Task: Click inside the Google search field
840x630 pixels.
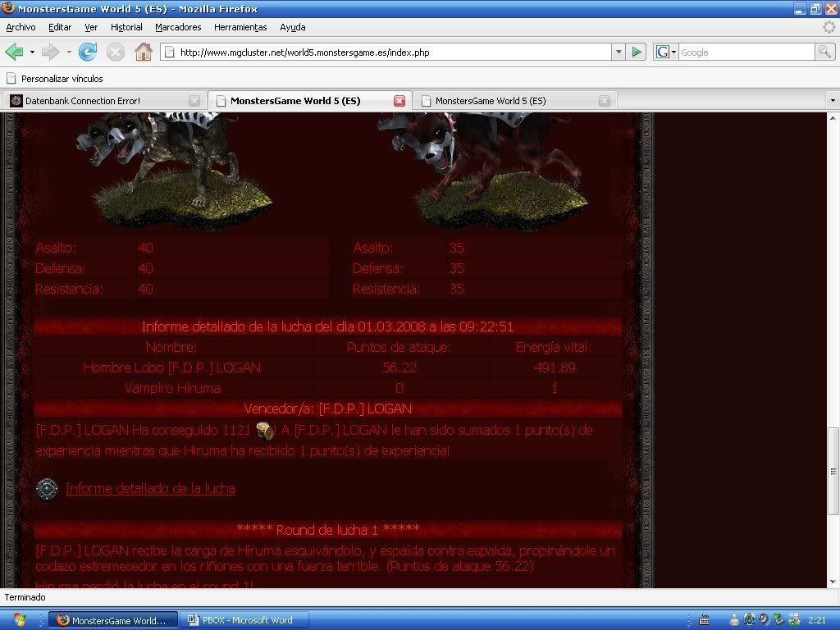Action: click(x=745, y=52)
